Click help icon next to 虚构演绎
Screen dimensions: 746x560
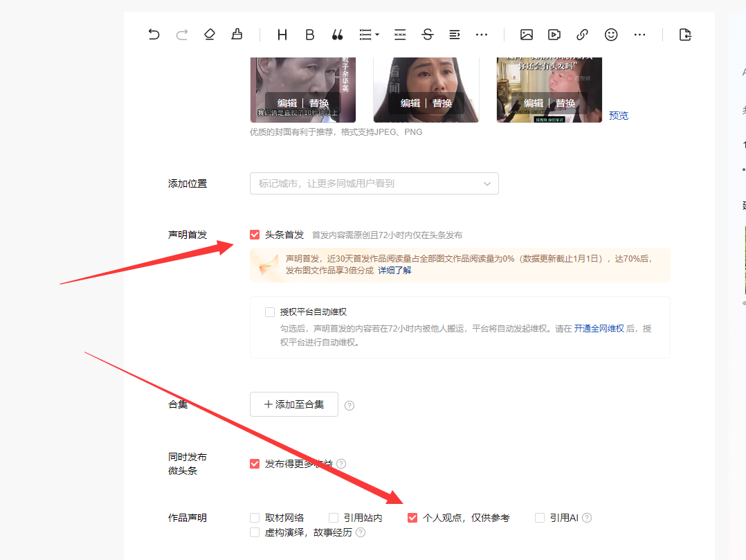click(x=361, y=532)
